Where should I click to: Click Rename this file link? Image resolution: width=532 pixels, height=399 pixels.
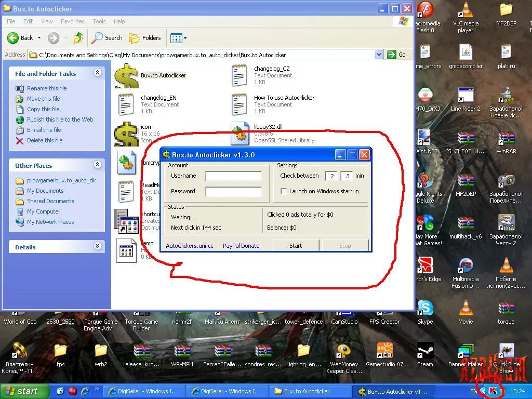[47, 88]
